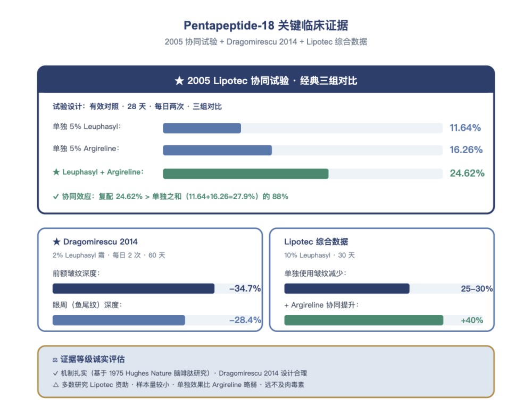Image resolution: width=532 pixels, height=406 pixels.
Task: Click the value –34.7%
Action: (x=245, y=288)
